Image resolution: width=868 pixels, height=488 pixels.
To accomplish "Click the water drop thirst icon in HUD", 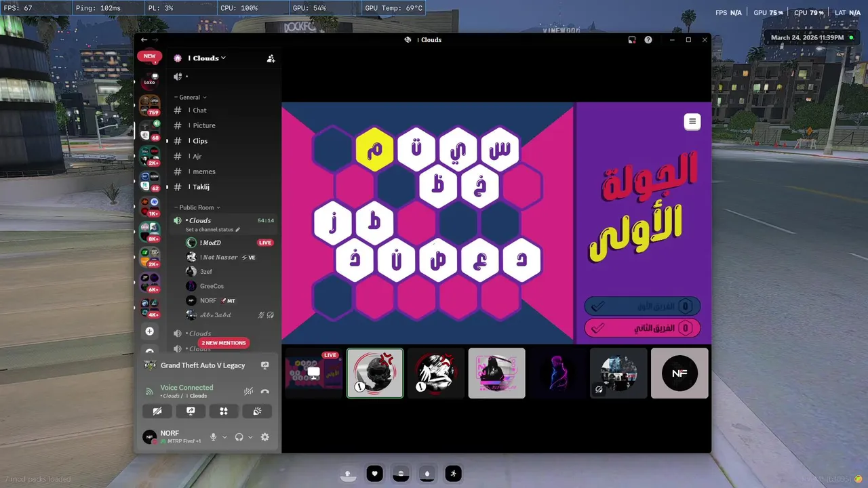I will (x=427, y=473).
